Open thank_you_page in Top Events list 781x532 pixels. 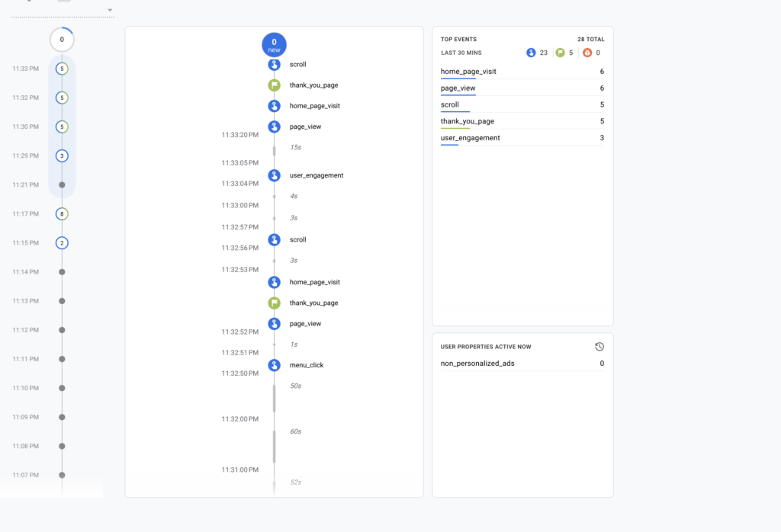click(x=466, y=121)
